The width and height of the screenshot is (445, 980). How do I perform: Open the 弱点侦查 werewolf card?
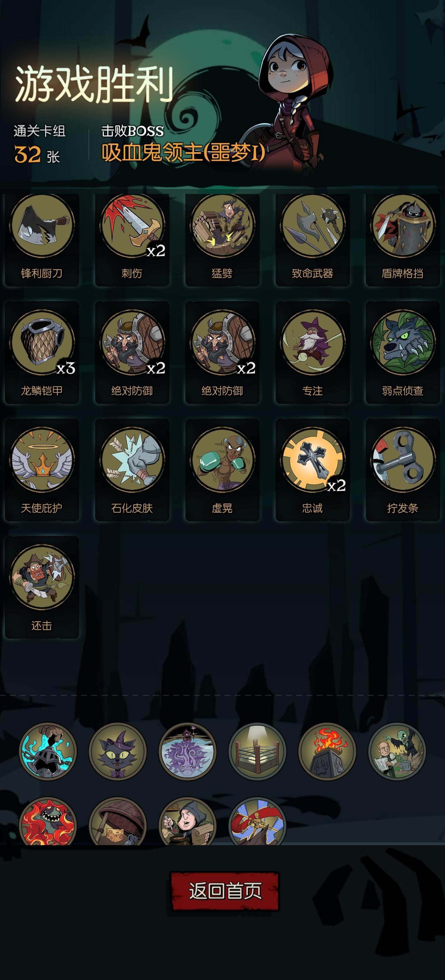(x=403, y=352)
